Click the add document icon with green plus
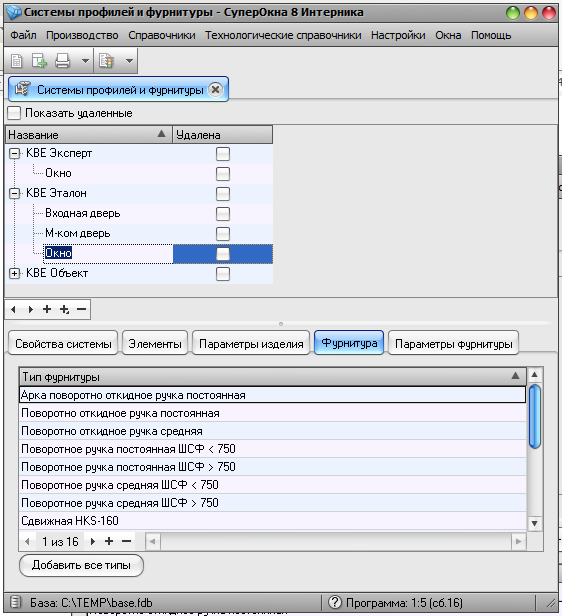The width and height of the screenshot is (562, 616). click(39, 61)
